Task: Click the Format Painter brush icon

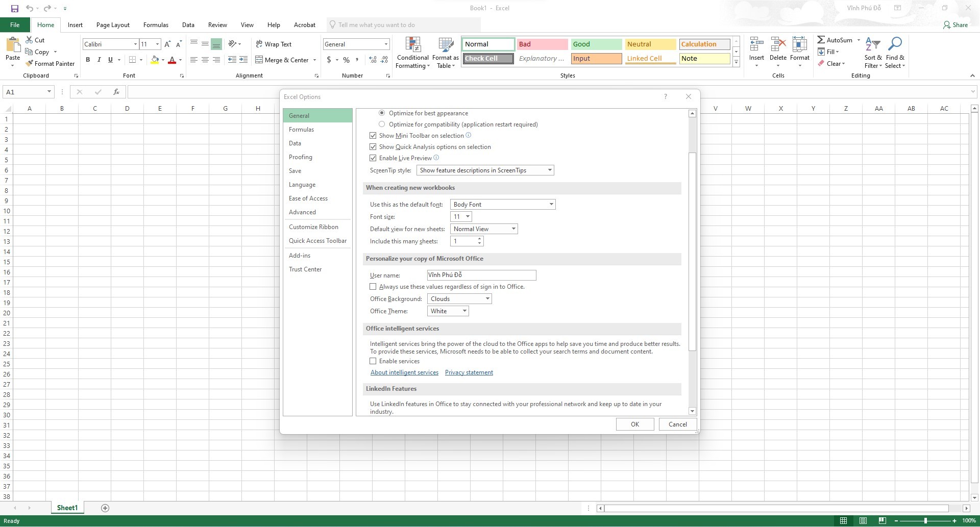Action: point(29,63)
